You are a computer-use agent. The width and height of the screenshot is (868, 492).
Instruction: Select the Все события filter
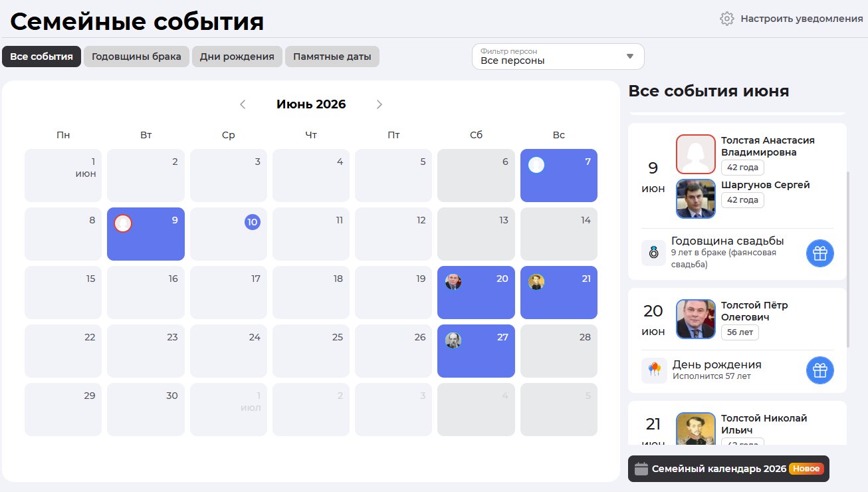(41, 57)
